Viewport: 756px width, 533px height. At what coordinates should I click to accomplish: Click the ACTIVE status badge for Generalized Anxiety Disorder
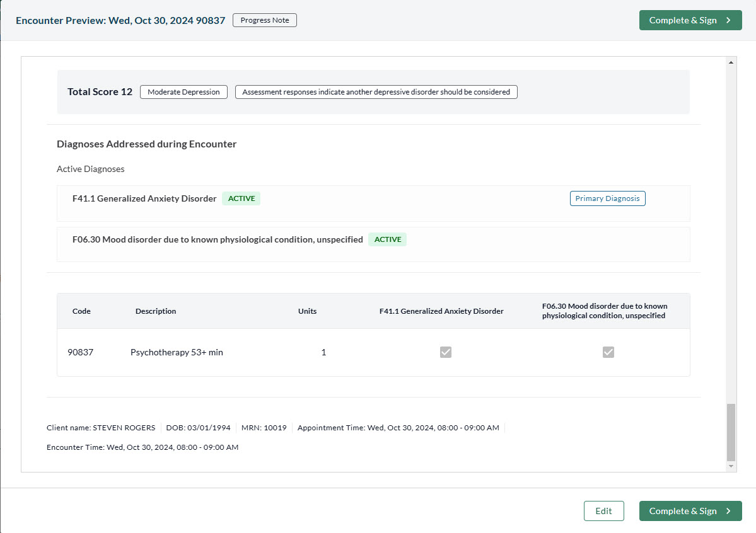pos(241,198)
